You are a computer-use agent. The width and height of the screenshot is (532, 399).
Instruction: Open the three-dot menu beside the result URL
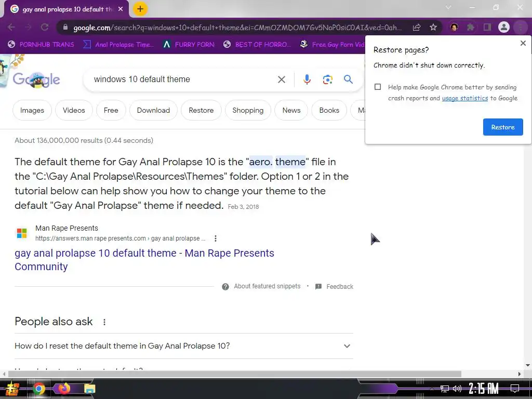[216, 238]
